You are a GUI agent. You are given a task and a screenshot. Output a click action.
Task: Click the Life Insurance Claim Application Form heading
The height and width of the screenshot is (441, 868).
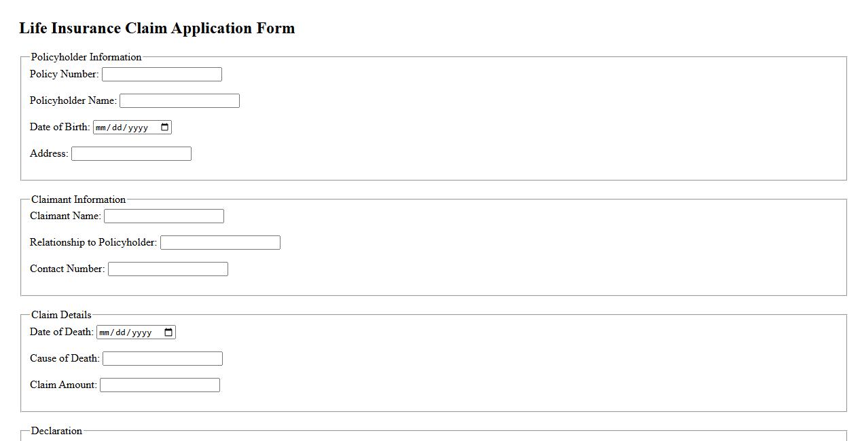tap(157, 28)
